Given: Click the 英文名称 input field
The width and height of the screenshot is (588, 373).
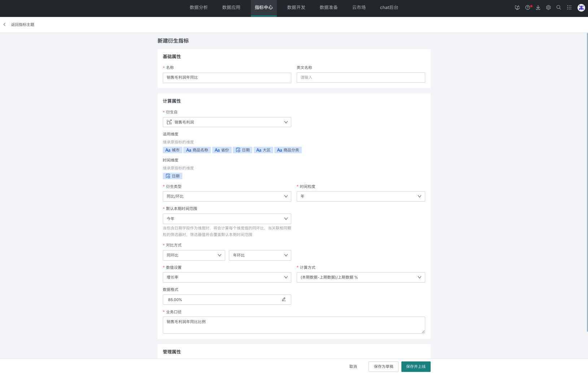Looking at the screenshot, I should 361,77.
